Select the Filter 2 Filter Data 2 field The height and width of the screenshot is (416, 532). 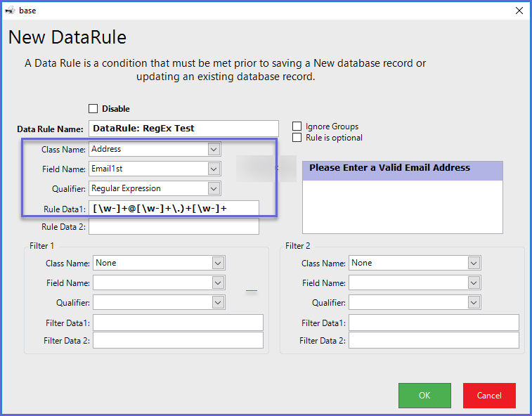coord(434,340)
